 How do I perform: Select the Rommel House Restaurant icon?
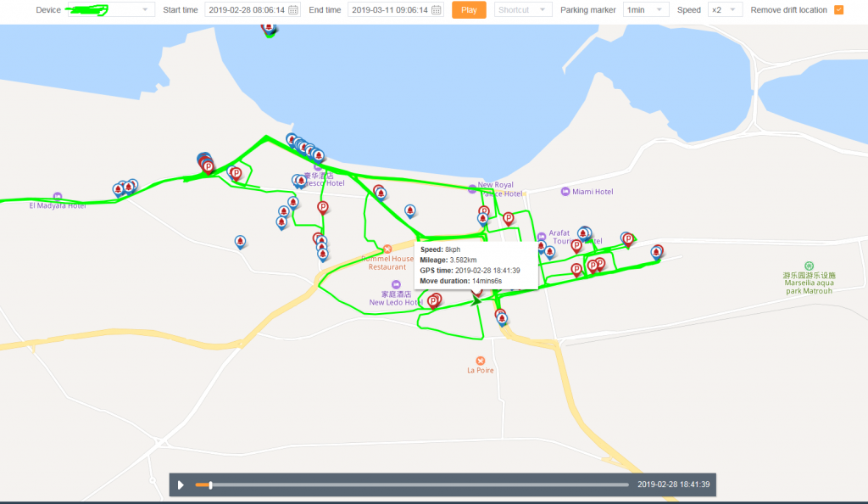387,249
